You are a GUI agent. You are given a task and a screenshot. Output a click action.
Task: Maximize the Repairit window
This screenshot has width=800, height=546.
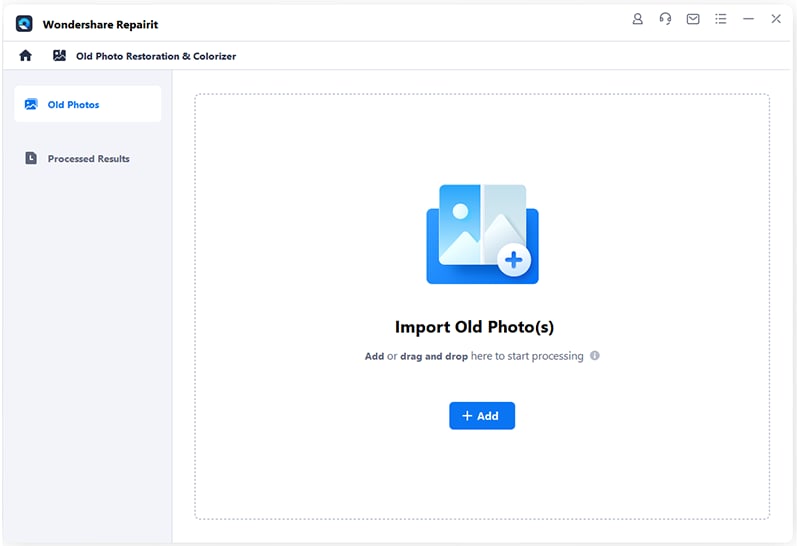point(762,19)
